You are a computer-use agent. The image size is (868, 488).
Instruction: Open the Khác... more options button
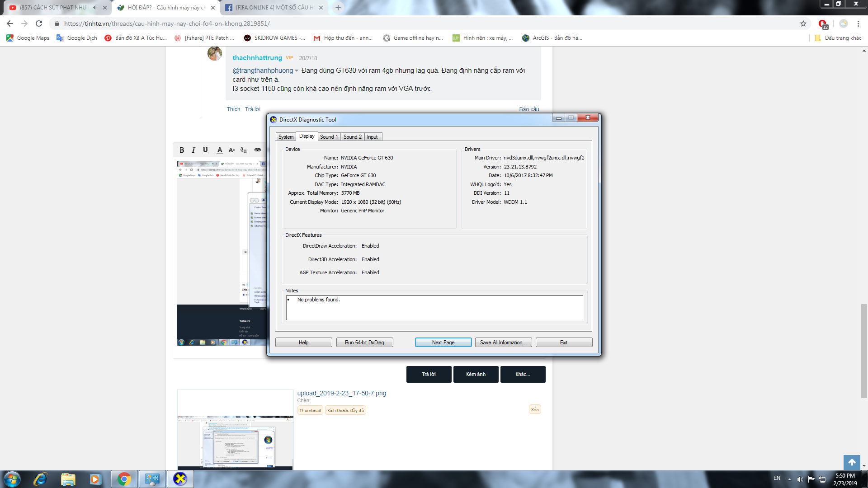[523, 374]
